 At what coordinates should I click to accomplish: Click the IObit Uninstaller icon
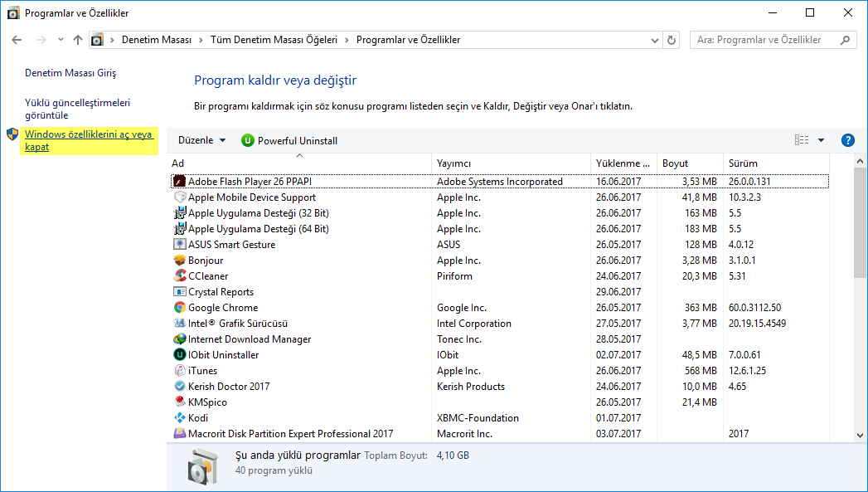179,354
